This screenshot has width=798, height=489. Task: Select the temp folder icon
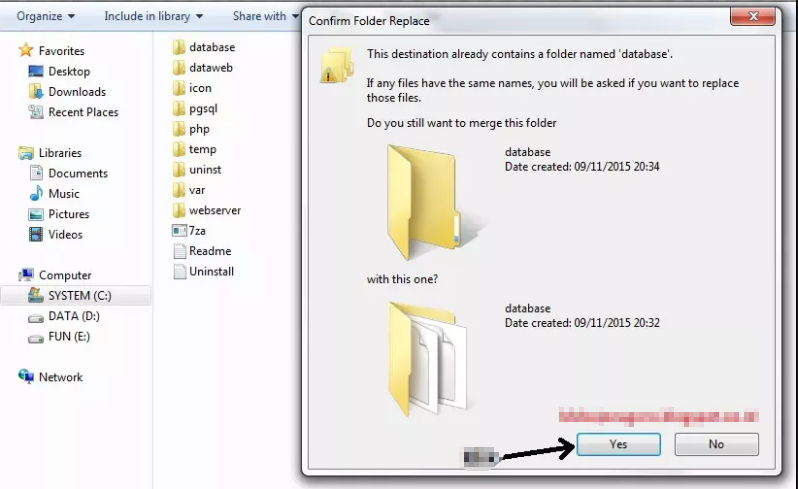click(179, 149)
